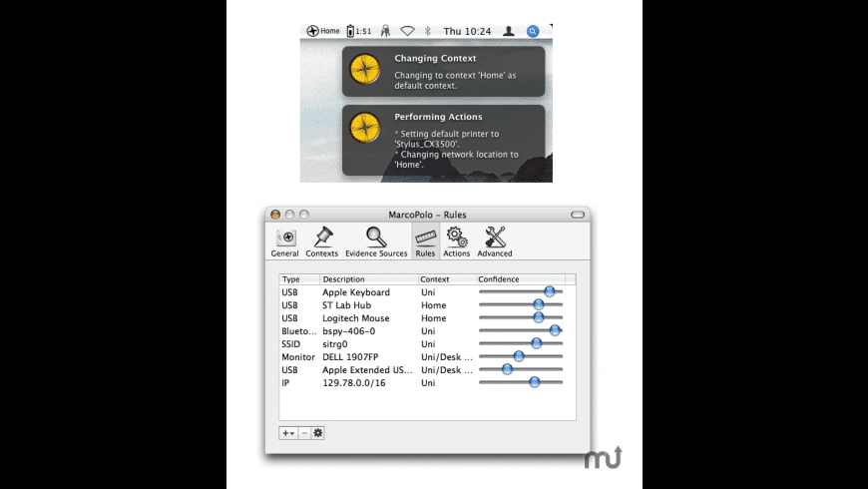Select the 129.78.0.0/16 IP rule

[427, 382]
